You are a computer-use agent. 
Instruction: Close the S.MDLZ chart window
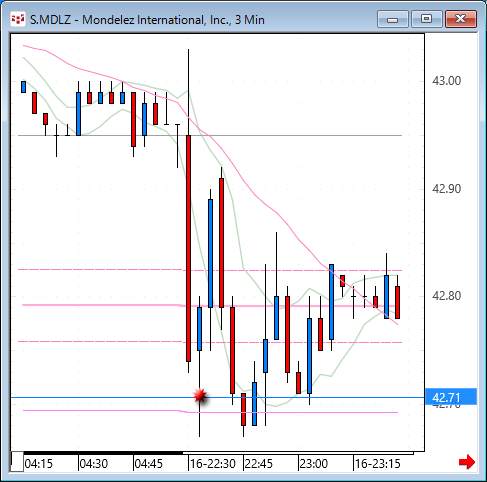point(461,19)
